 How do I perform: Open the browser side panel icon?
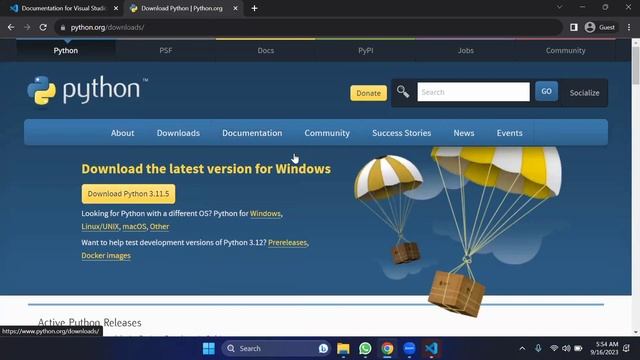click(573, 27)
